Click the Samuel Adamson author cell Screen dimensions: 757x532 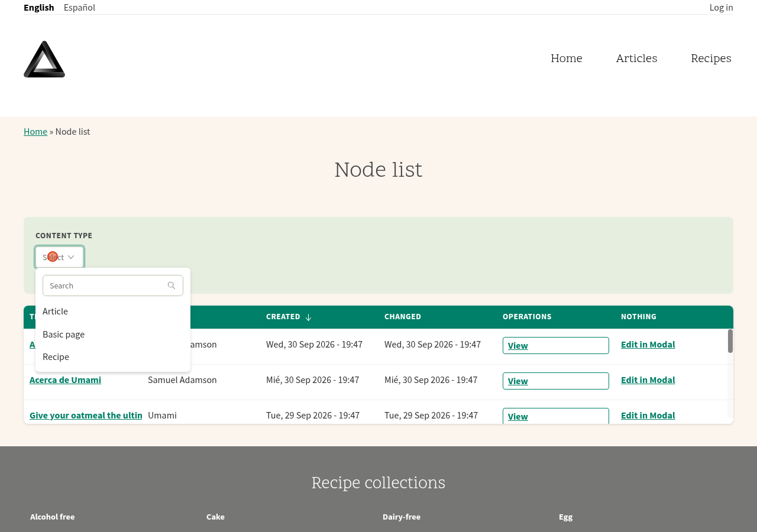pos(182,380)
